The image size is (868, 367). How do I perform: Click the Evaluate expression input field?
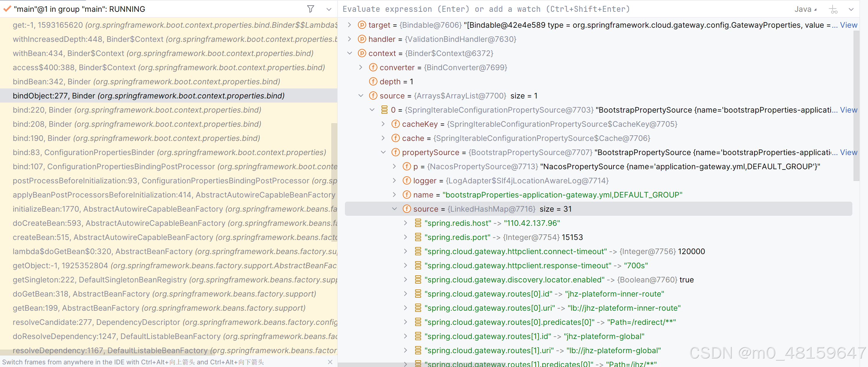pyautogui.click(x=539, y=9)
